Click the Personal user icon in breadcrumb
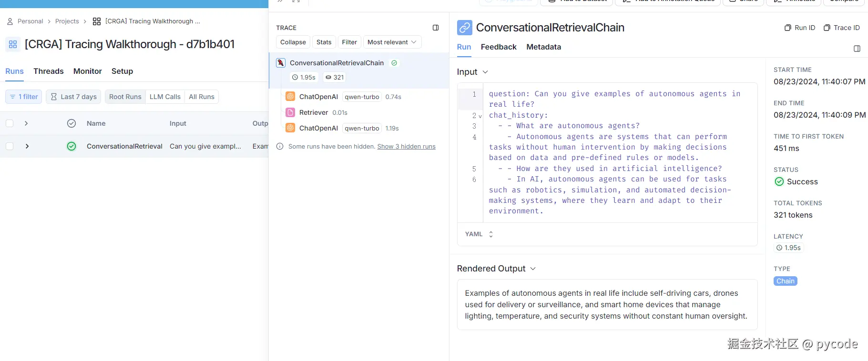The image size is (868, 361). click(10, 21)
